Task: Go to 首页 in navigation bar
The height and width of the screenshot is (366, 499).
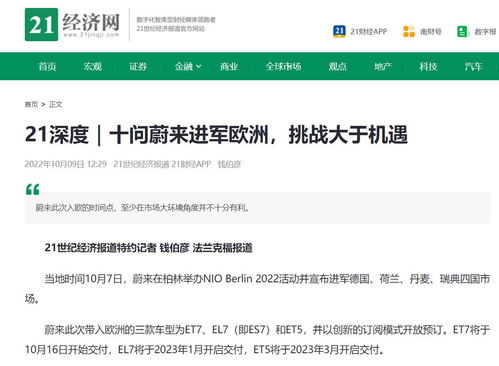Action: coord(47,66)
